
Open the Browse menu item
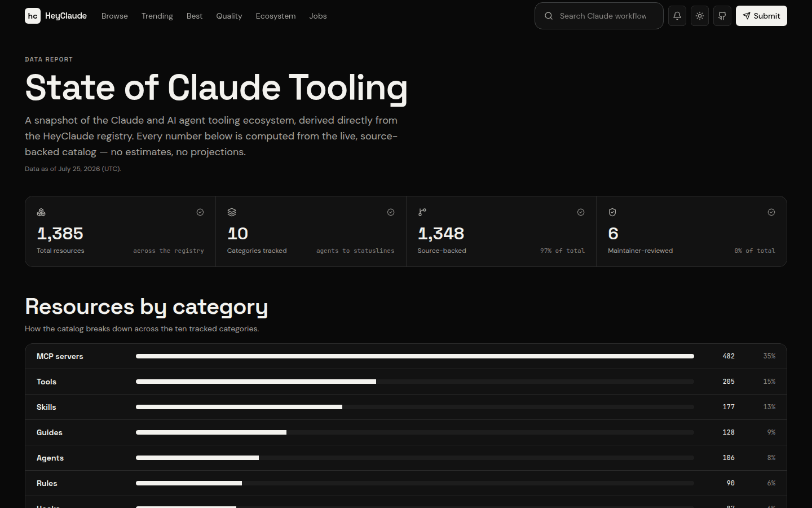pos(114,16)
